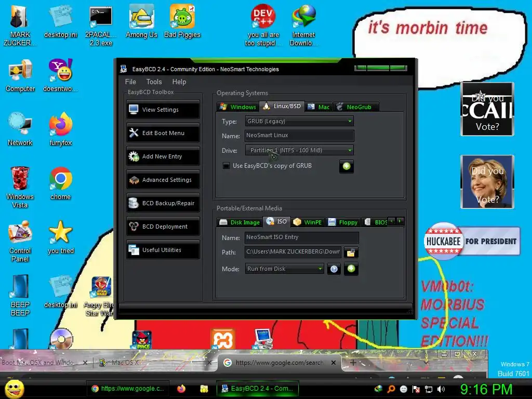Click the NeoSmart ISO Entry name field
This screenshot has width=532, height=399.
(302, 237)
